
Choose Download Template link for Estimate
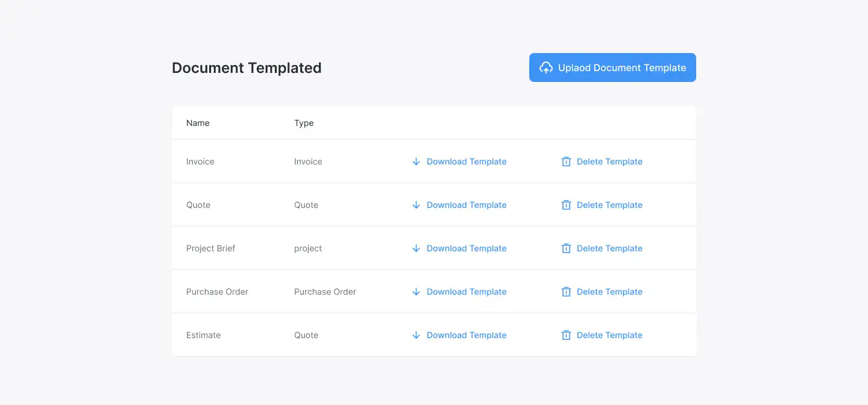(x=467, y=335)
